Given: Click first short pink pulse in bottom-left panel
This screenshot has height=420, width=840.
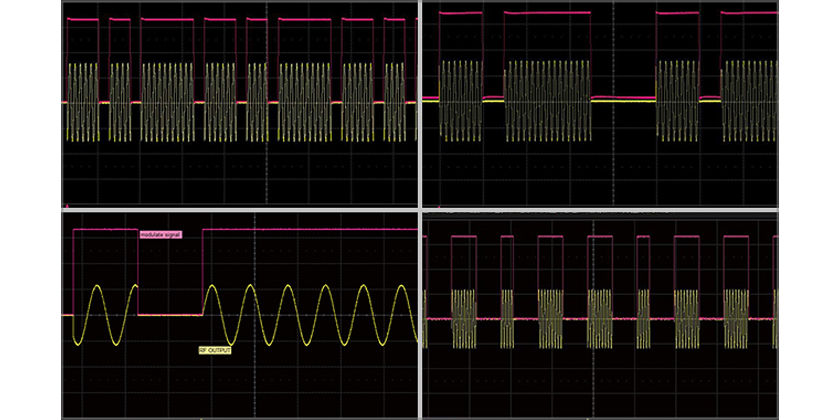Looking at the screenshot, I should click(105, 229).
